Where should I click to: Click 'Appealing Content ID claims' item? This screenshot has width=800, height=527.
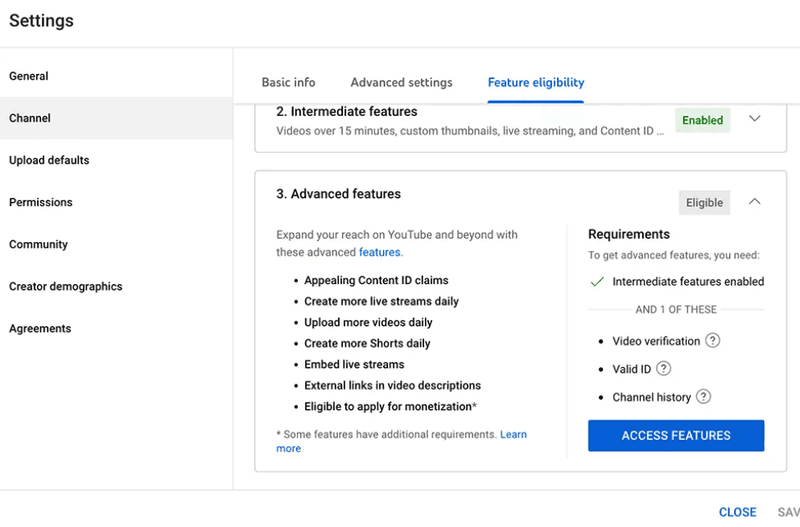click(376, 280)
